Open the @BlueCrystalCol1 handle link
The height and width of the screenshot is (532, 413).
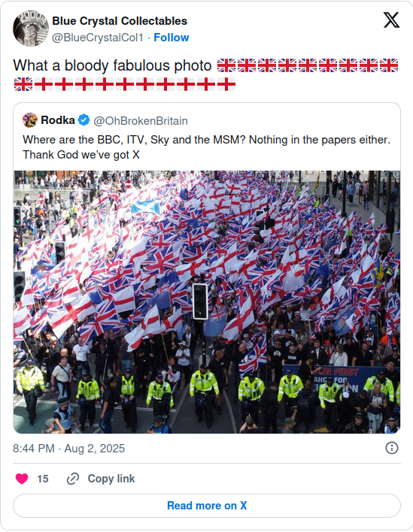98,38
